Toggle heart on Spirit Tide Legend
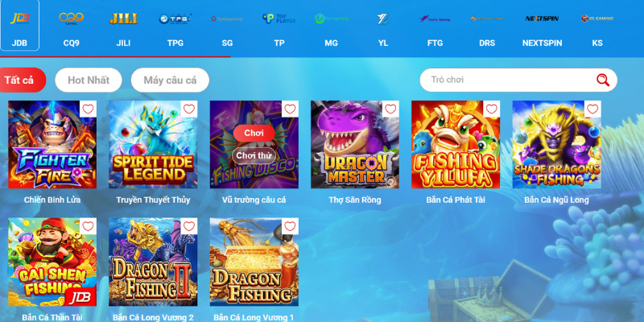This screenshot has width=644, height=322. click(189, 109)
